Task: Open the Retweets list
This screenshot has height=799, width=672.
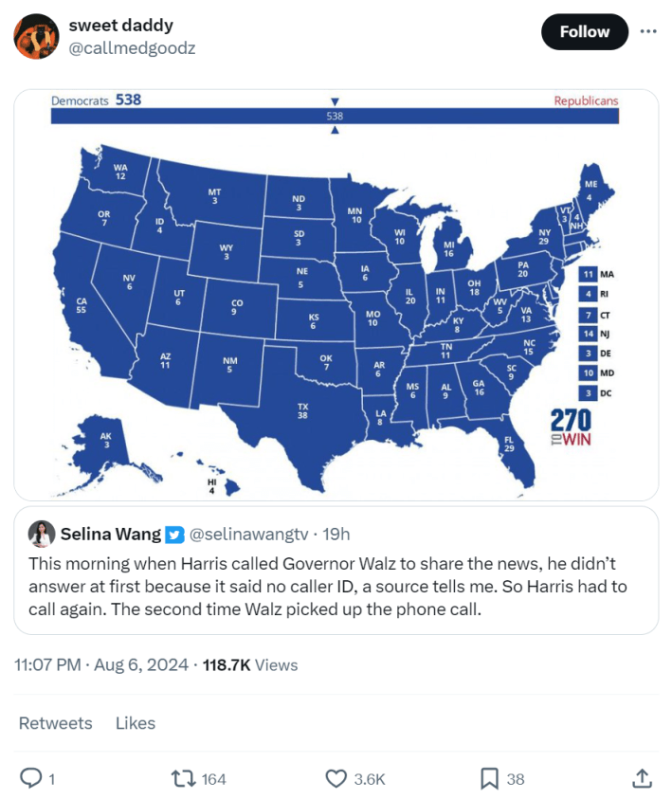Action: (x=55, y=723)
